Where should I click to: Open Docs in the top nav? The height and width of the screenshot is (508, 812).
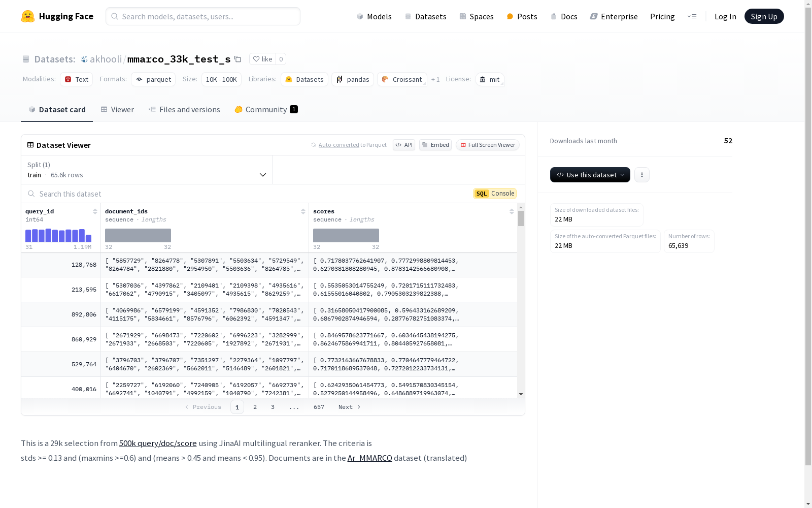pyautogui.click(x=564, y=16)
